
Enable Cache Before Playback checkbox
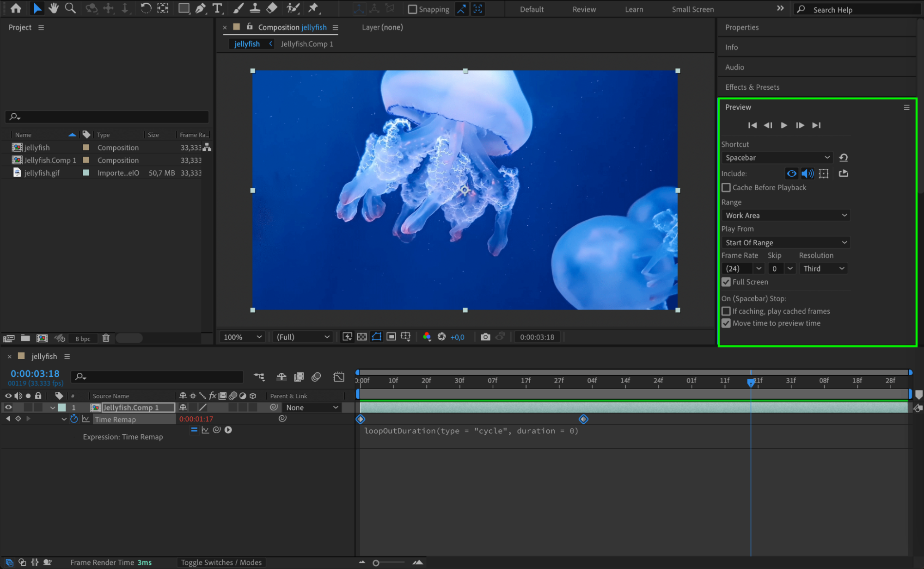[x=726, y=187]
